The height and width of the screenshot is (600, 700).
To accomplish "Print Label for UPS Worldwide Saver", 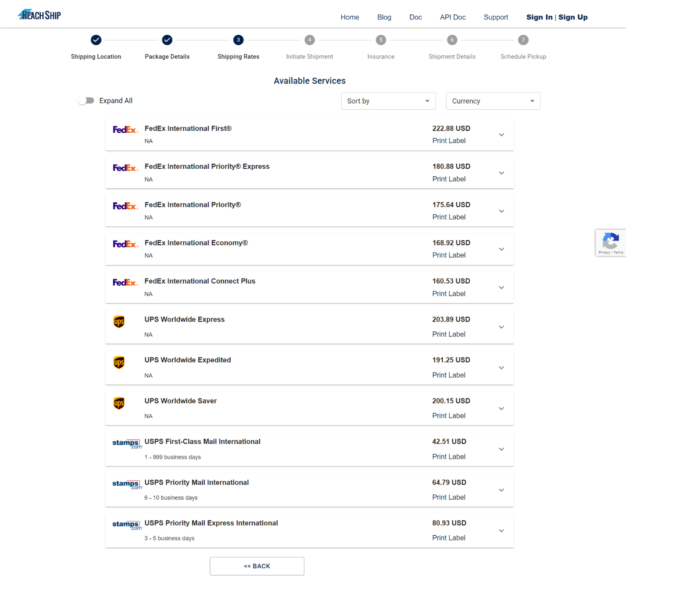I will point(449,416).
